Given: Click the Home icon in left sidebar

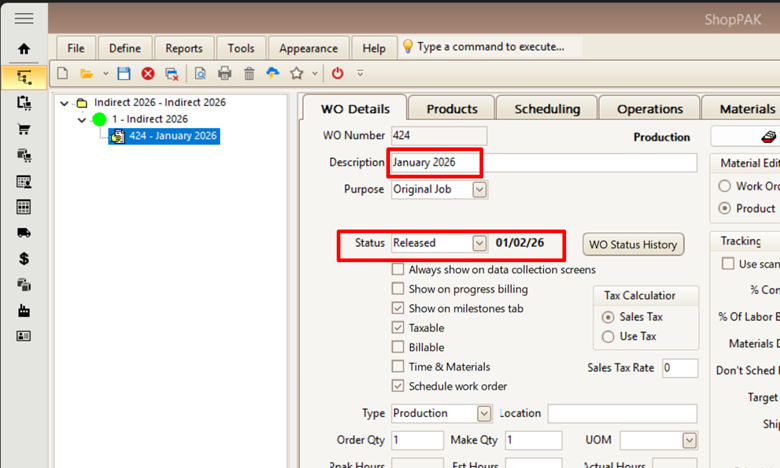Looking at the screenshot, I should pyautogui.click(x=24, y=48).
